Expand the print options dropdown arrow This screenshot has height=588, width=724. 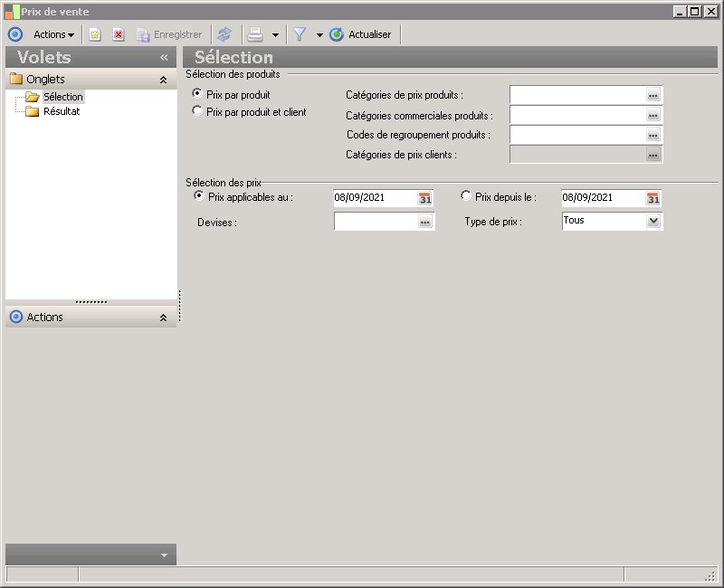pyautogui.click(x=275, y=35)
